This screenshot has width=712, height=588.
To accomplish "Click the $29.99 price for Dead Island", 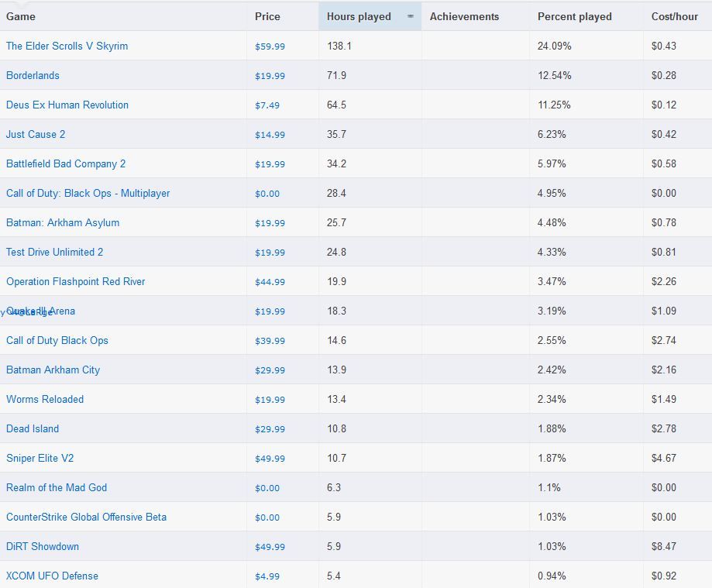I will point(270,429).
